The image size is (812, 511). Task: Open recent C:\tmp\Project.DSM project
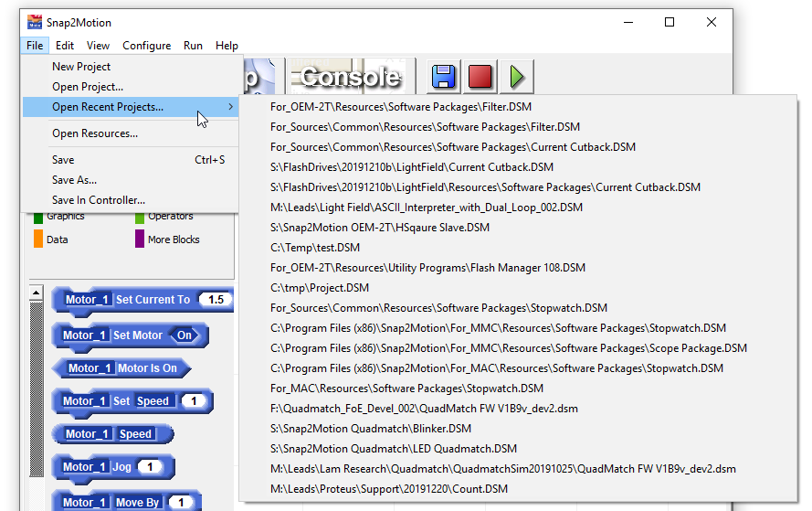(x=518, y=288)
